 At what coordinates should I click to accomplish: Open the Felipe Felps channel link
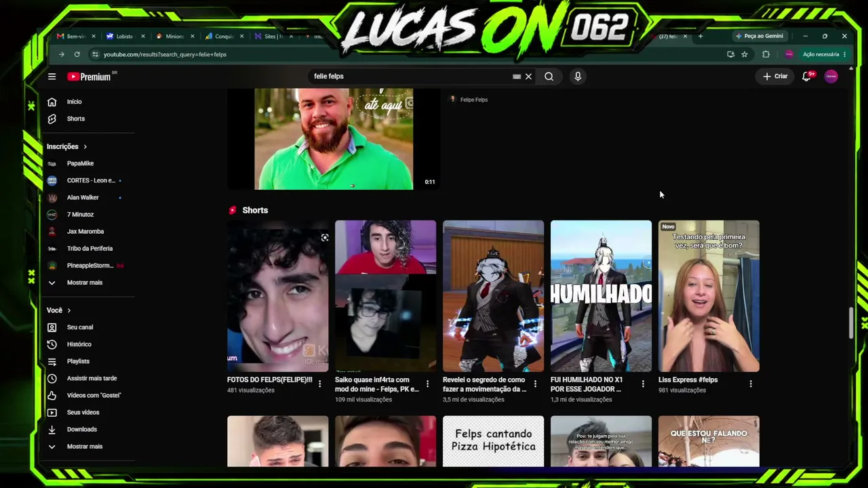pos(473,100)
